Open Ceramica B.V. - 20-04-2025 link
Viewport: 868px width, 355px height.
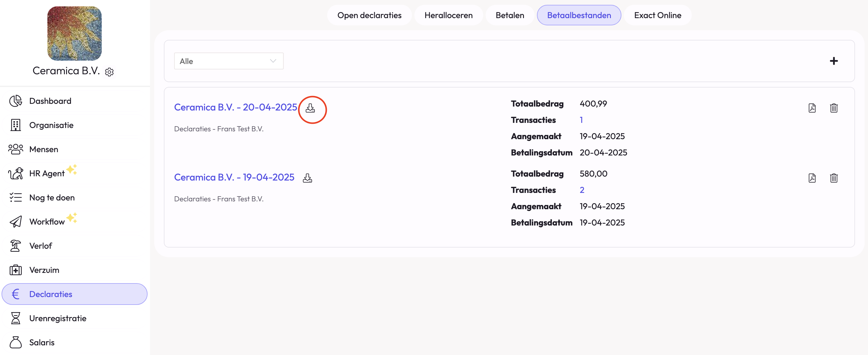[235, 107]
